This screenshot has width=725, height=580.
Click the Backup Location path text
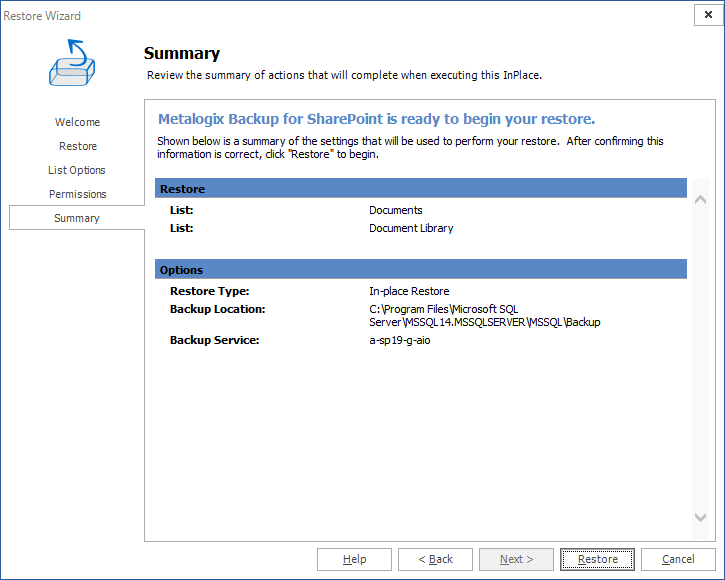(484, 316)
